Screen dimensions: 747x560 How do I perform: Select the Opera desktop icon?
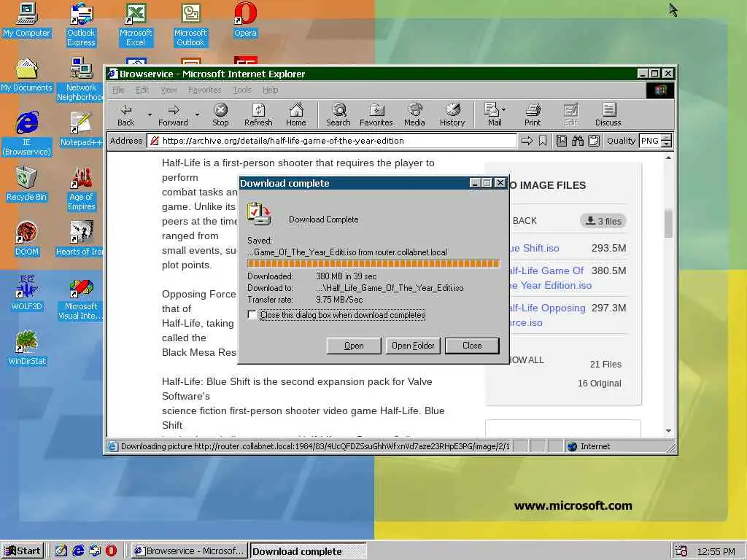coord(245,20)
